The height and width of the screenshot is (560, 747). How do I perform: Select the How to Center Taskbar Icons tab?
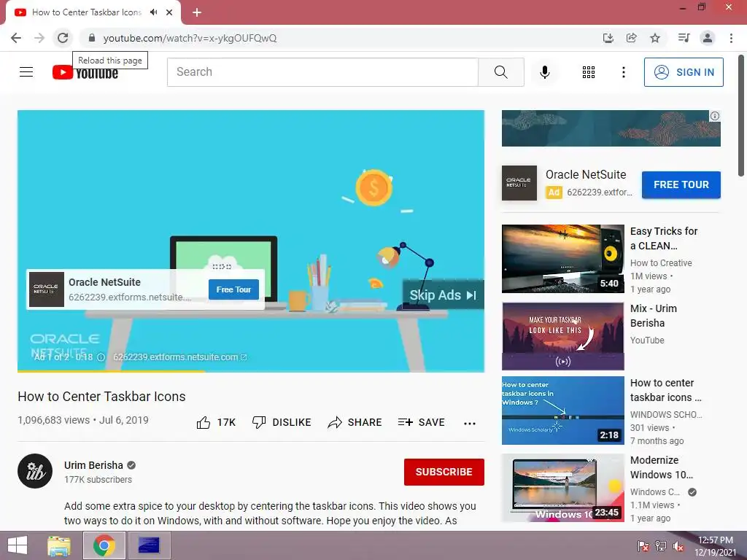88,12
